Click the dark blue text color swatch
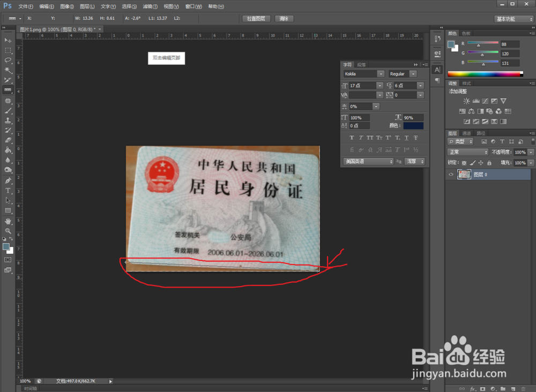 click(413, 126)
